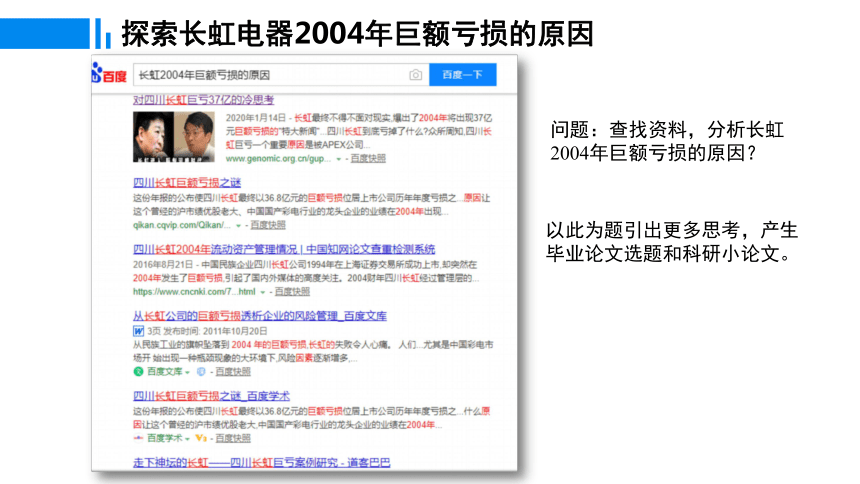Open camera image search icon
The width and height of the screenshot is (860, 484).
(416, 75)
